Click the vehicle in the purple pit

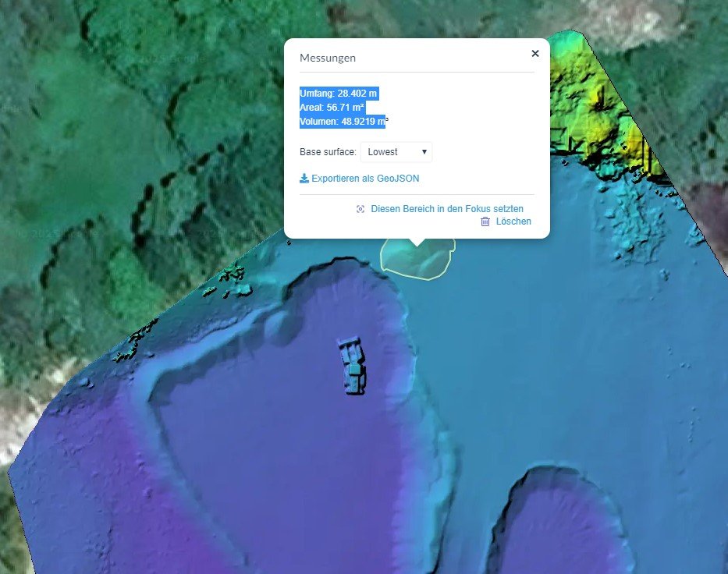[353, 364]
